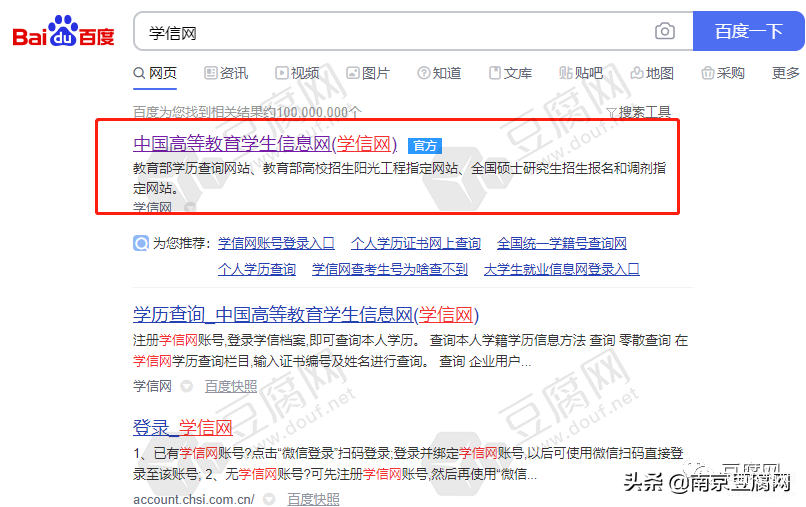The height and width of the screenshot is (507, 806).
Task: Open the 采购 tab
Action: [723, 73]
